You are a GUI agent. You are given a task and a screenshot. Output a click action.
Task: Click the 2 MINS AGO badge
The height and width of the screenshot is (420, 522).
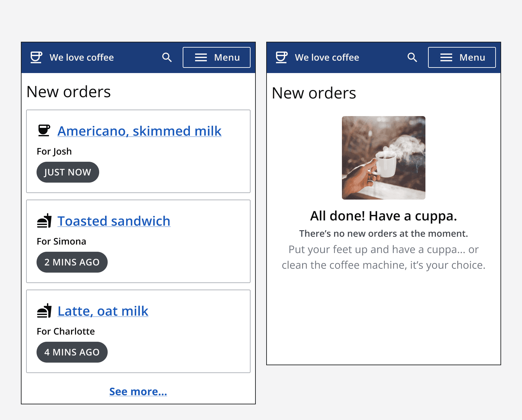(72, 262)
